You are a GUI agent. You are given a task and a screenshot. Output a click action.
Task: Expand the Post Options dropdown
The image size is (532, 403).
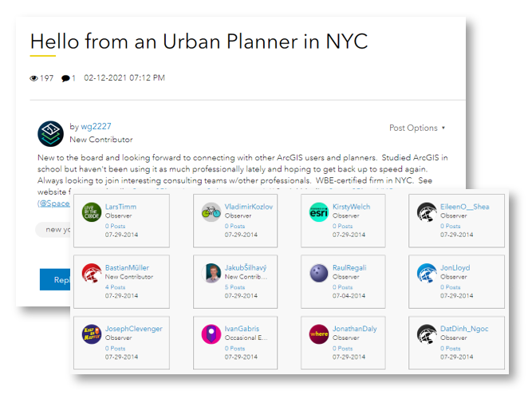(417, 128)
